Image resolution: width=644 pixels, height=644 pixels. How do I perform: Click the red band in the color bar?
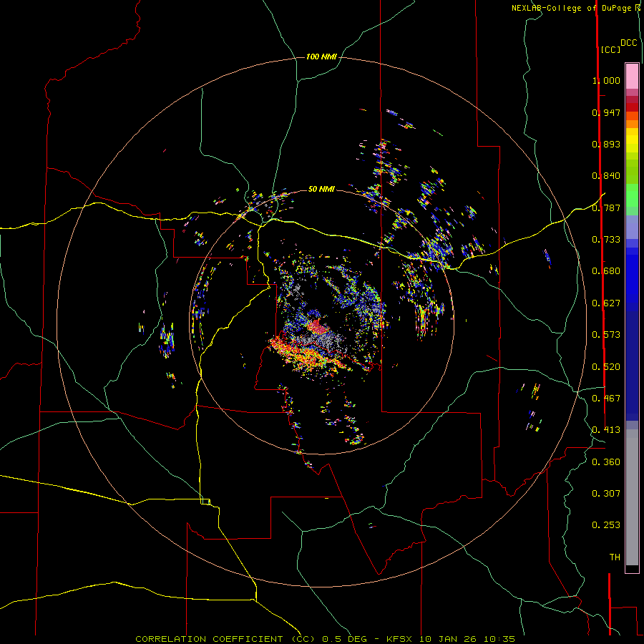click(632, 107)
